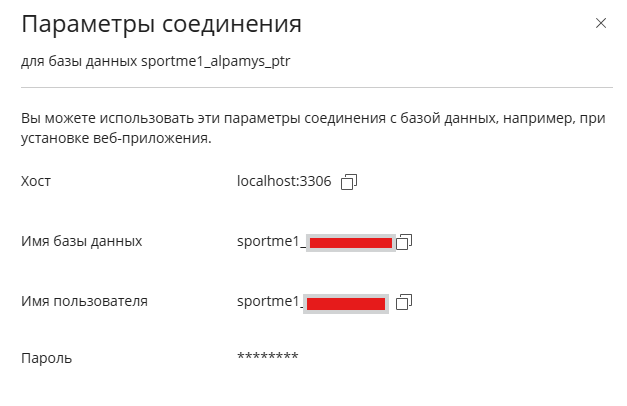Image resolution: width=627 pixels, height=406 pixels.
Task: Click the sportme1_ username value
Action: [x=269, y=302]
